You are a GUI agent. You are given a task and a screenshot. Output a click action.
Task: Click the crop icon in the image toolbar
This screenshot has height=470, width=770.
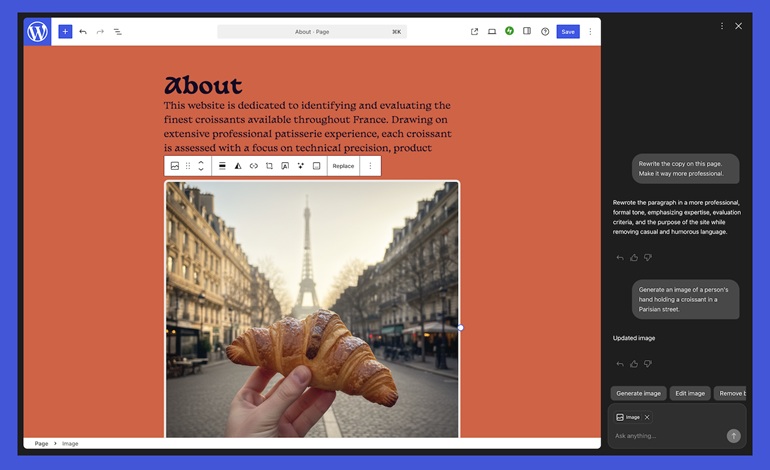tap(269, 166)
